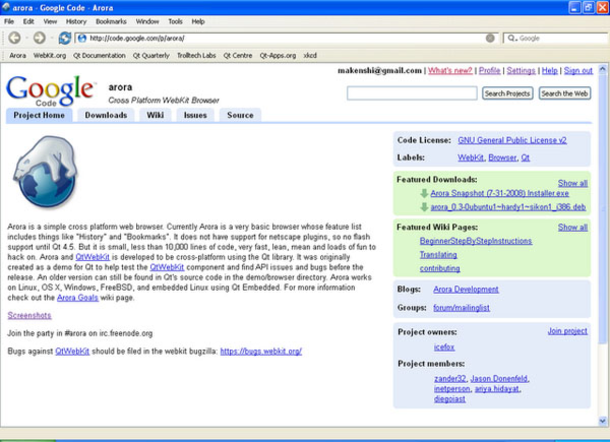Image resolution: width=610 pixels, height=442 pixels.
Task: Click the Google Code logo
Action: [x=50, y=91]
